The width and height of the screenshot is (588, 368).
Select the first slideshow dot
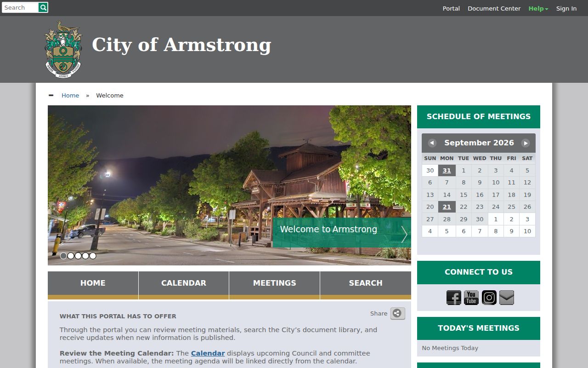[63, 256]
